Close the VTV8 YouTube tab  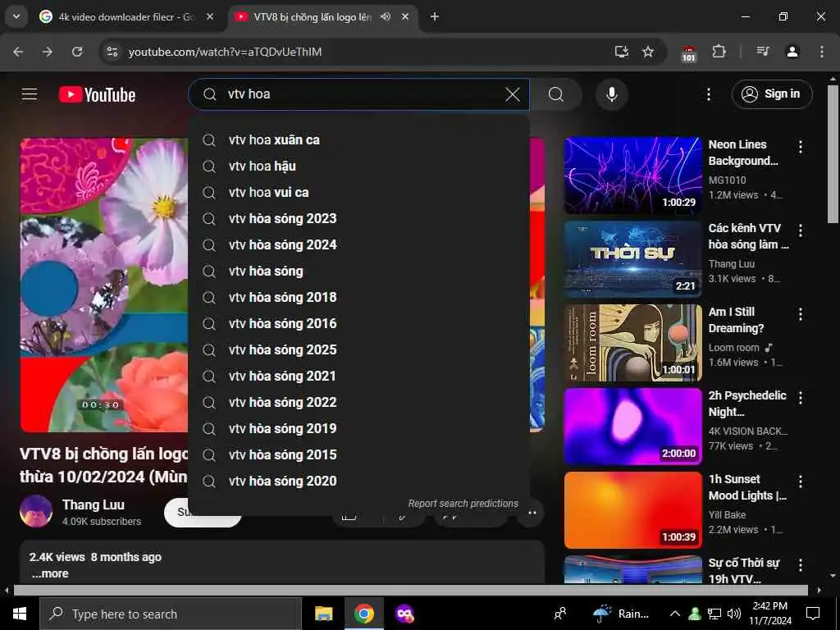405,16
